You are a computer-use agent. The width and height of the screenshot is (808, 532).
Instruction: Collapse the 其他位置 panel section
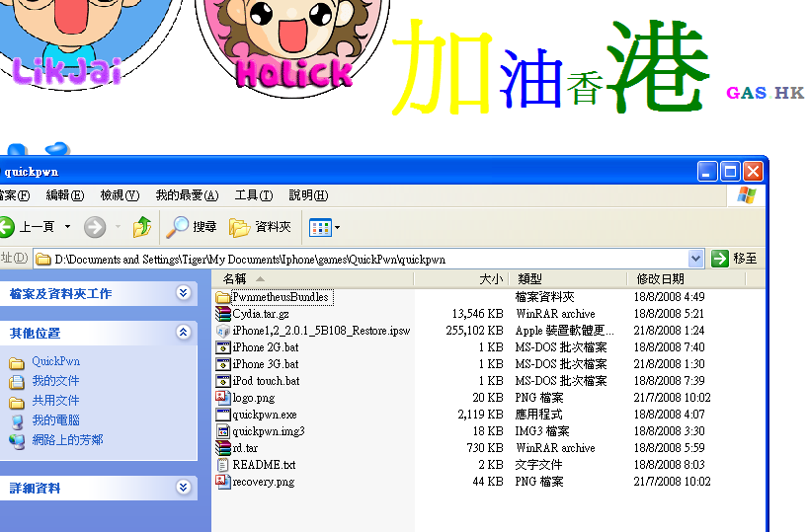click(184, 333)
